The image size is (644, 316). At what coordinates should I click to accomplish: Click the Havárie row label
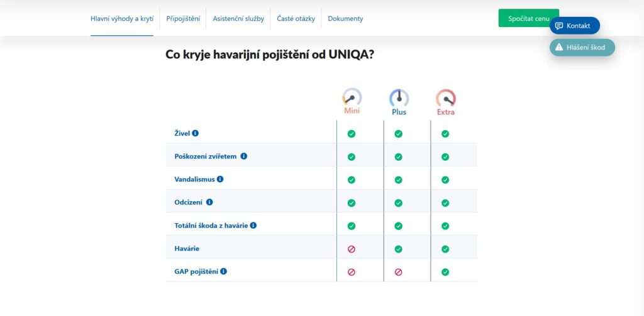tap(187, 248)
